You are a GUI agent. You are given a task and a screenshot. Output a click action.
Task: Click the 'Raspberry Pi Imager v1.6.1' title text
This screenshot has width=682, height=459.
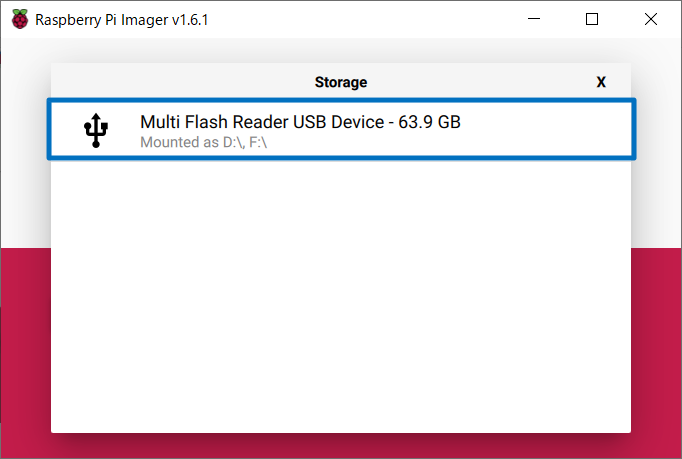tap(122, 20)
